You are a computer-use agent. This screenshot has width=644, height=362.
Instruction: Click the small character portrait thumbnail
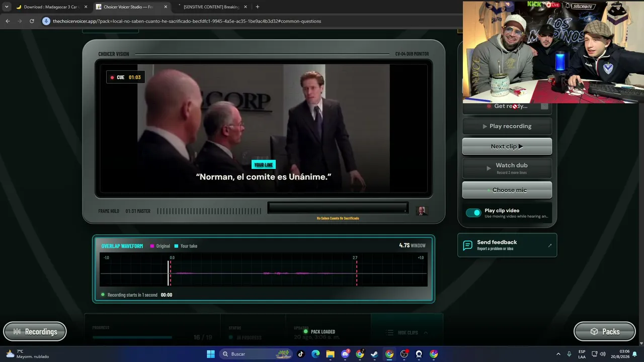tap(422, 211)
